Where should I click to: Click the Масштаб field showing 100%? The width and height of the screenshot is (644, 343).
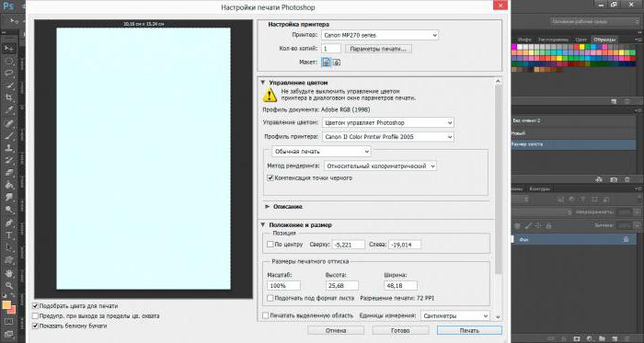[x=283, y=286]
